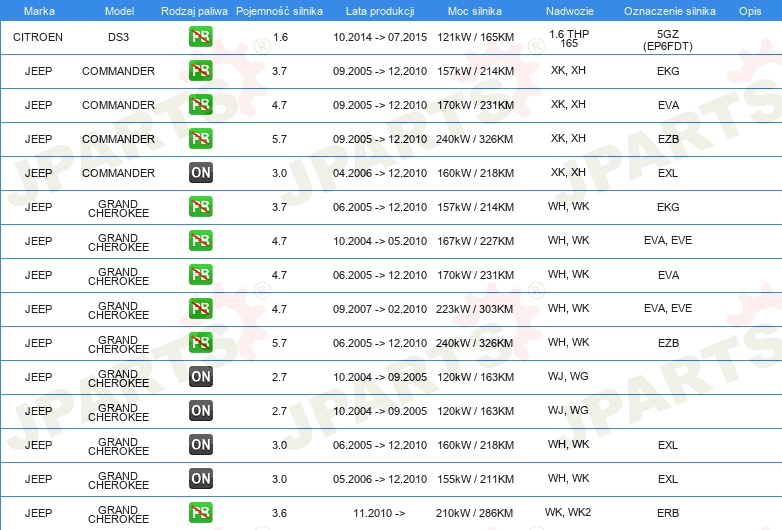This screenshot has width=782, height=530.
Task: Click the petrol icon for the Commander 5.7 EZB
Action: [x=200, y=139]
